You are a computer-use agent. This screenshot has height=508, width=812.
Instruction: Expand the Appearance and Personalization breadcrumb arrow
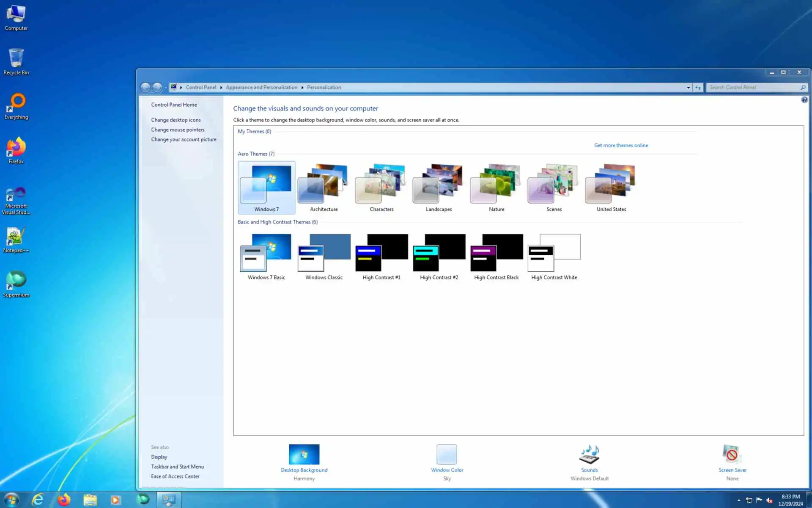coord(302,88)
